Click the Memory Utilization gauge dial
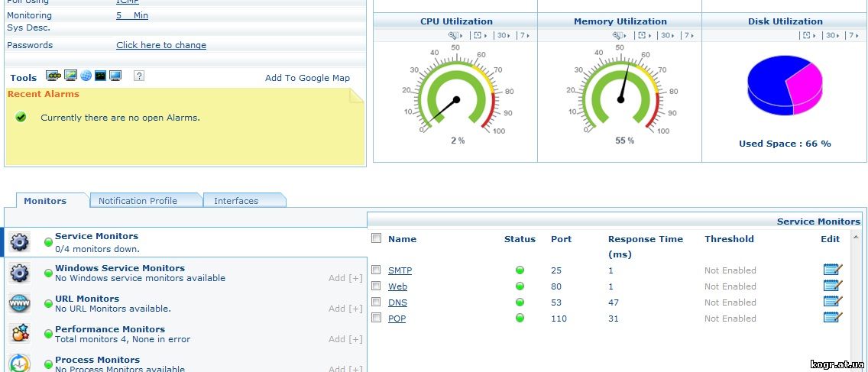Viewport: 868px width, 372px height. coord(620,93)
